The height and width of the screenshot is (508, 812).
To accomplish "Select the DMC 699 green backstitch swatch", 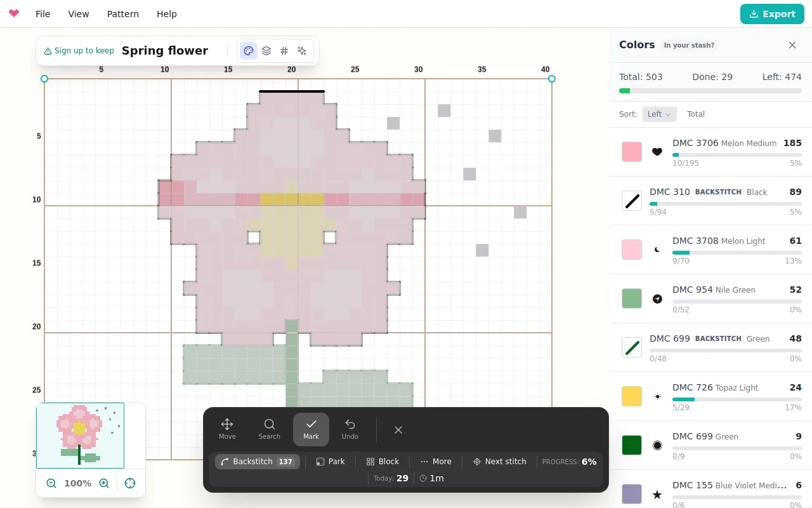I will pyautogui.click(x=632, y=347).
